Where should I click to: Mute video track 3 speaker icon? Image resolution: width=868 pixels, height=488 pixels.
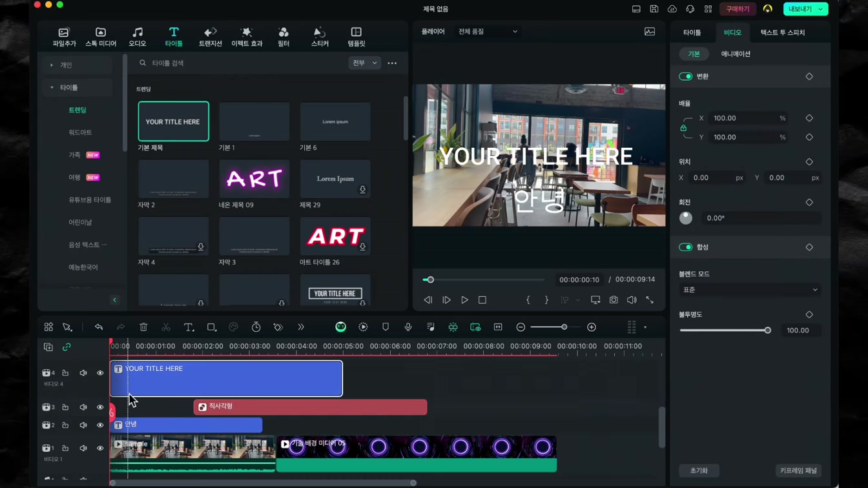pyautogui.click(x=83, y=407)
